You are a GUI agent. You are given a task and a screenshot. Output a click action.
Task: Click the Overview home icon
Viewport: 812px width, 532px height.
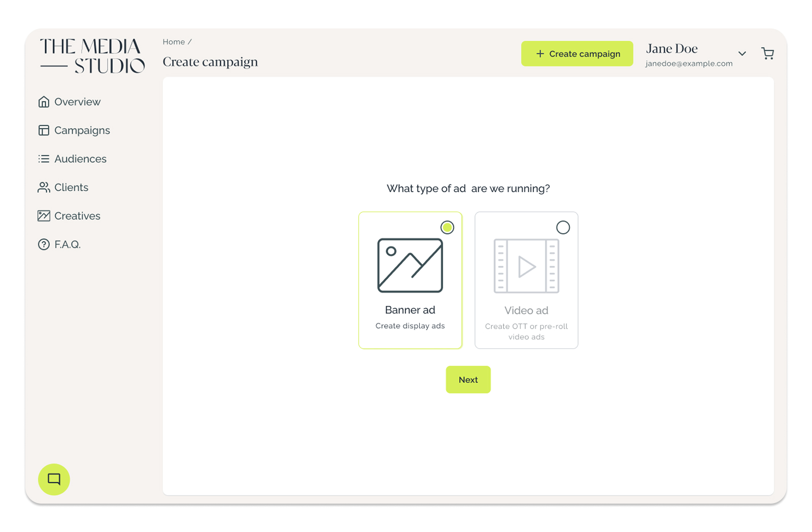[x=44, y=102]
